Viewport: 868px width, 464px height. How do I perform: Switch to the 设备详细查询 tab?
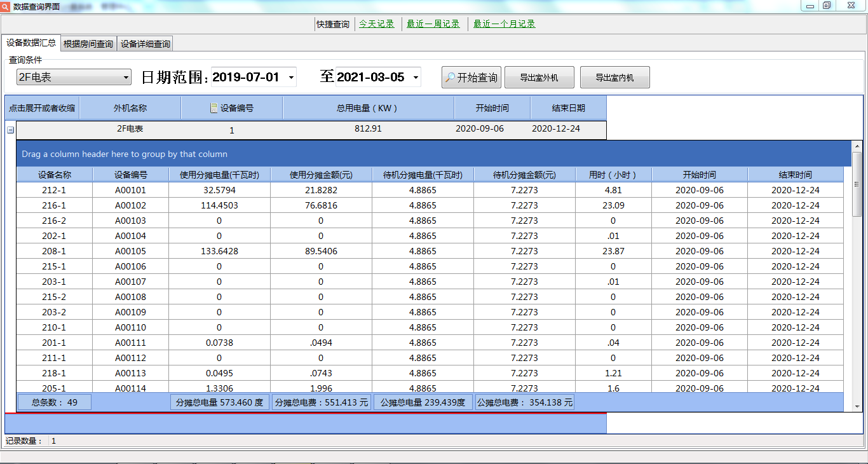[146, 44]
